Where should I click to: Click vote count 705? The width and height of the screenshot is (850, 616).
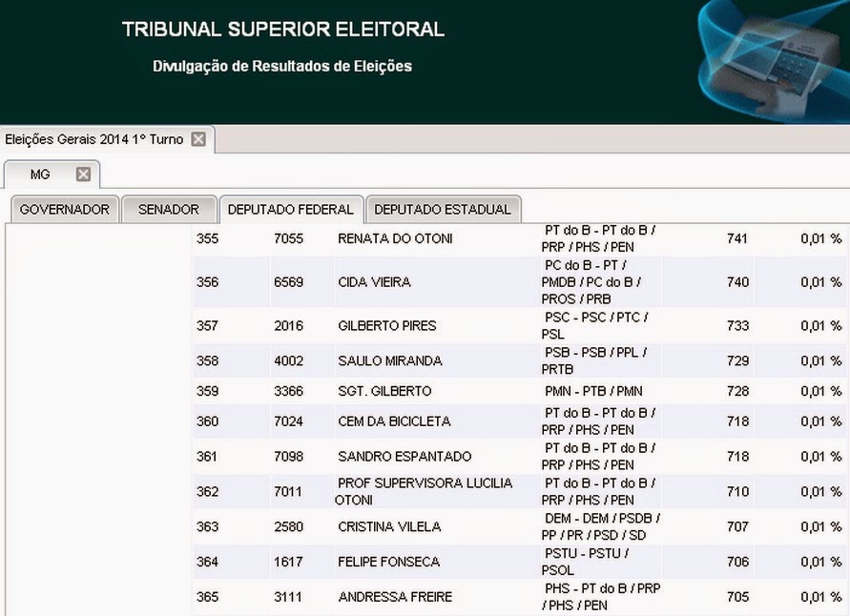pyautogui.click(x=737, y=597)
